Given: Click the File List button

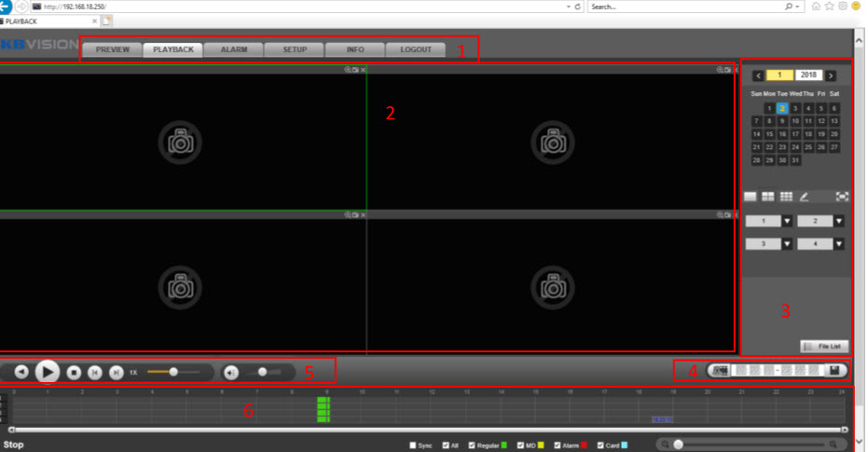Looking at the screenshot, I should click(824, 346).
